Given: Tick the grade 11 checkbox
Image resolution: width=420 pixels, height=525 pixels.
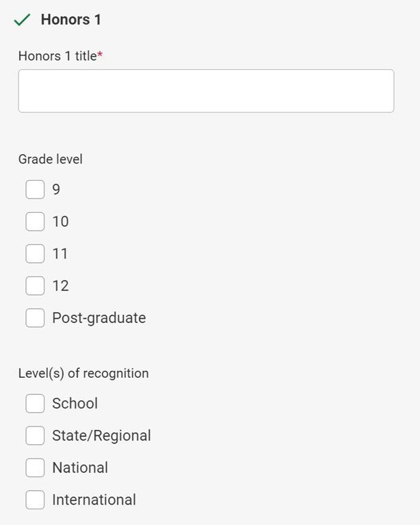Looking at the screenshot, I should (35, 254).
